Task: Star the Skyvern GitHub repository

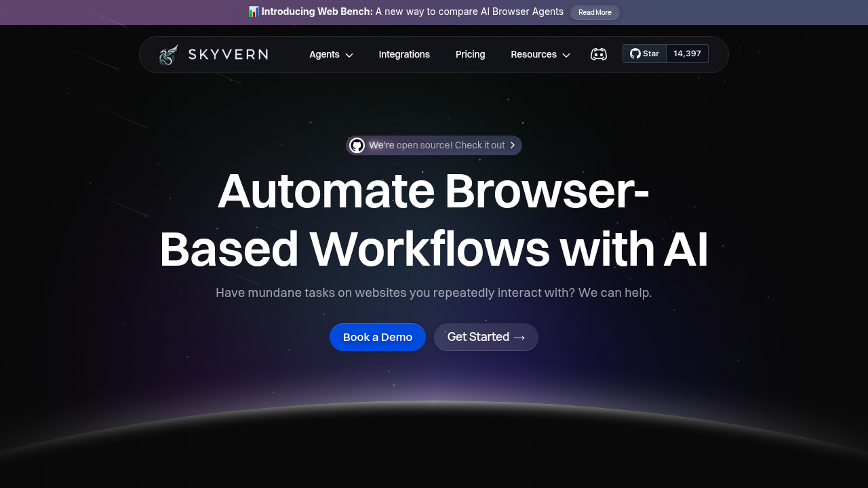Action: coord(644,53)
